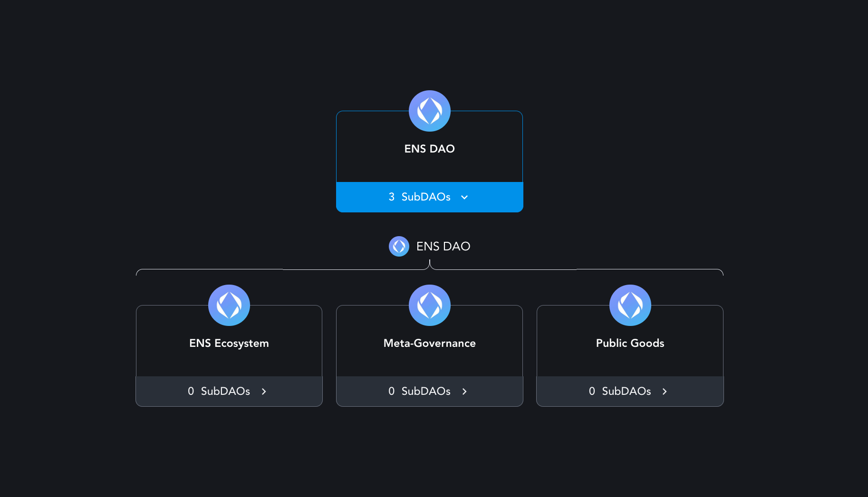The image size is (868, 497).
Task: Select the Meta-Governance card title
Action: (429, 343)
